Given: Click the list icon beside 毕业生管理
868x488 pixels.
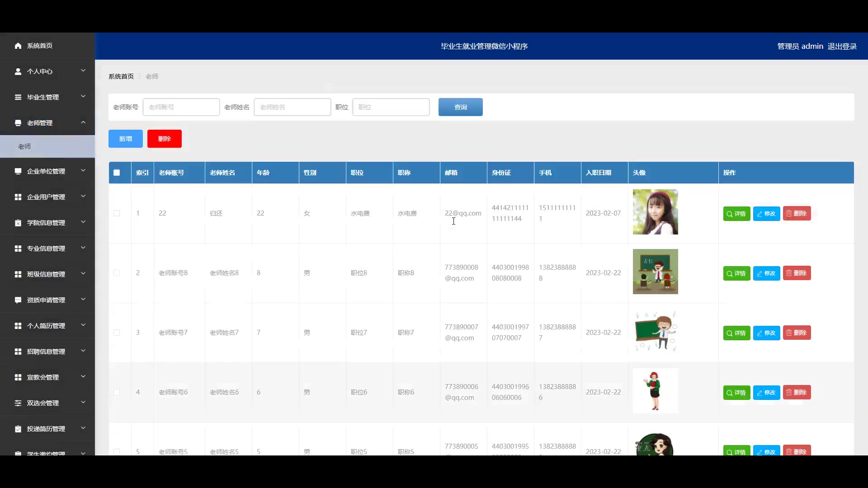Looking at the screenshot, I should 18,97.
